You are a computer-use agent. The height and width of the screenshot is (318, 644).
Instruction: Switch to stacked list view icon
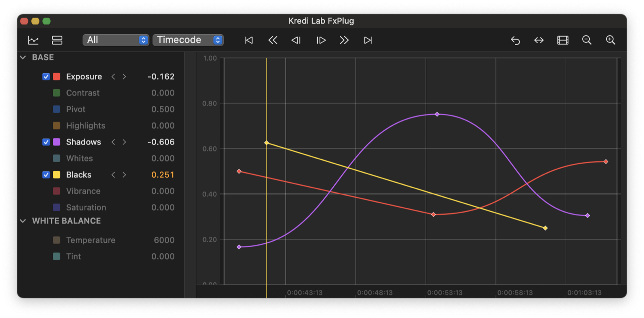[x=57, y=40]
